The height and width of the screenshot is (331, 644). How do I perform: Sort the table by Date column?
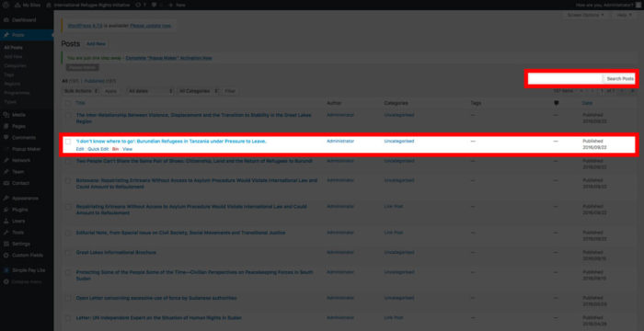pyautogui.click(x=587, y=103)
